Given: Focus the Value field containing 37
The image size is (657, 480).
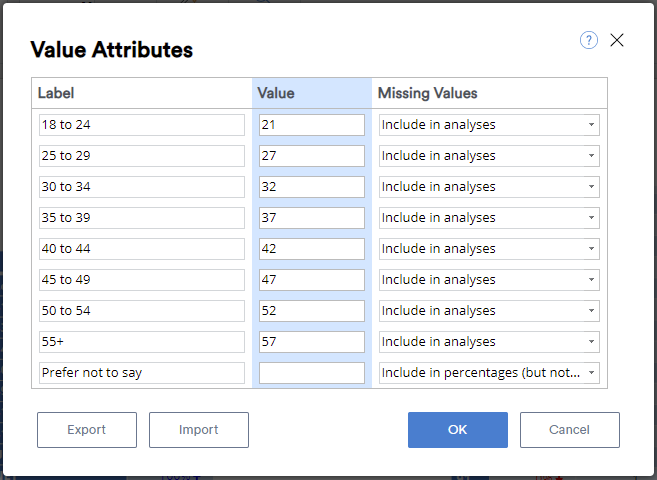Looking at the screenshot, I should tap(312, 218).
